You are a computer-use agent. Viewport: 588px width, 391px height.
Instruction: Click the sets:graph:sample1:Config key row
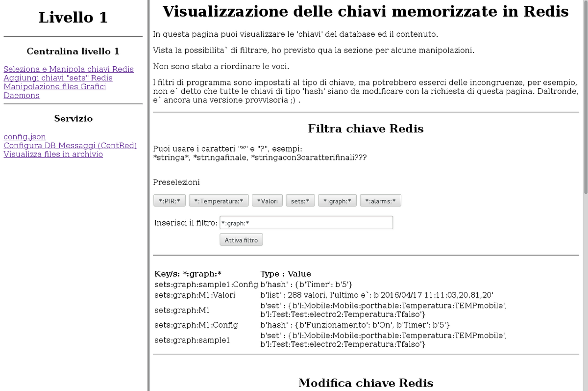click(206, 284)
